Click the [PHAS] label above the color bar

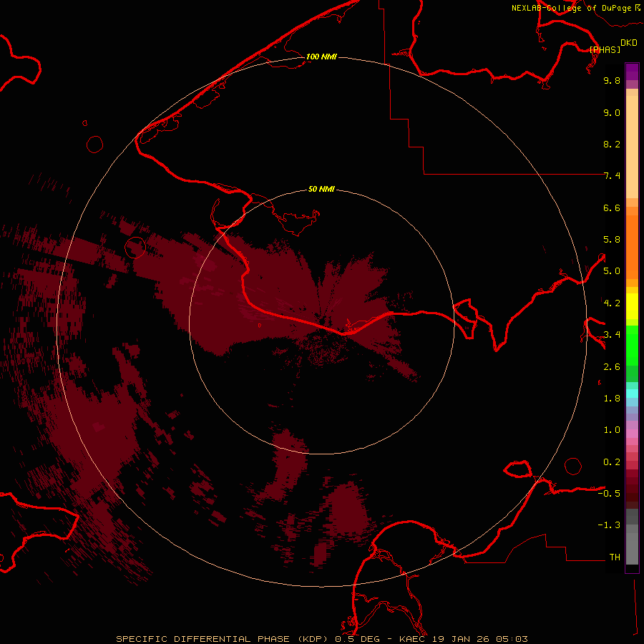tap(605, 49)
